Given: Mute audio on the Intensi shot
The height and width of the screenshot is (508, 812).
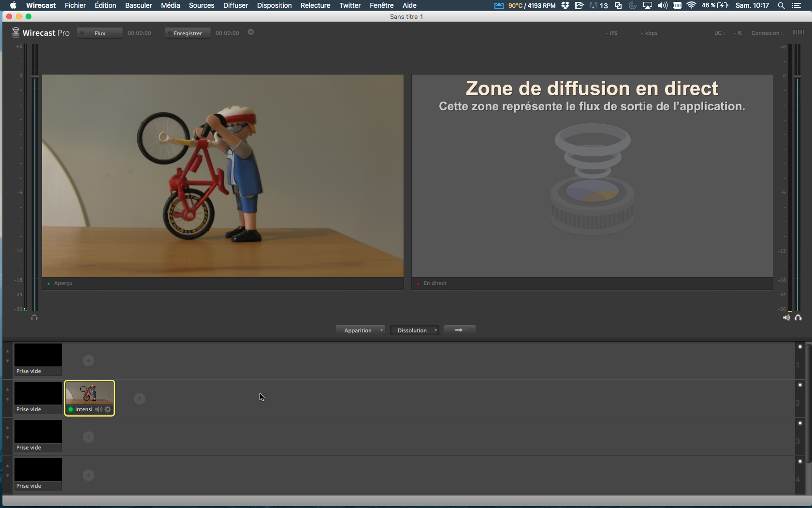Looking at the screenshot, I should (99, 409).
